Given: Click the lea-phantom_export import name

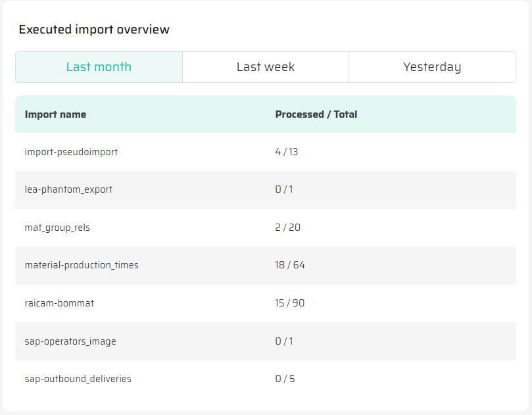Looking at the screenshot, I should (x=68, y=189).
